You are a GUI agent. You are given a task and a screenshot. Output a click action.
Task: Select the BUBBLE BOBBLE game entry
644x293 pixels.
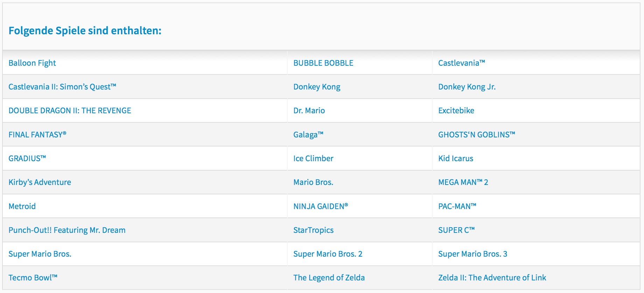click(x=323, y=63)
